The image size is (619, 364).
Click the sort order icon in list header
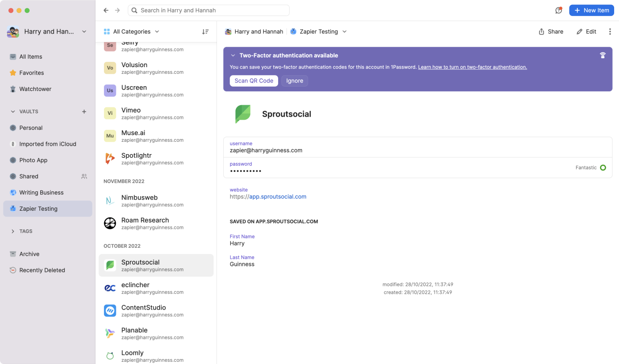point(205,32)
